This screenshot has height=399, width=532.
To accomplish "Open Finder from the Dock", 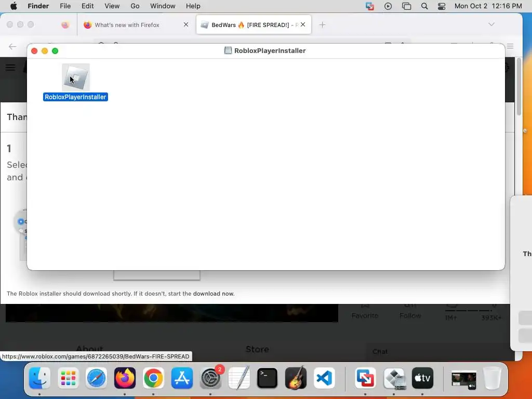I will click(39, 378).
